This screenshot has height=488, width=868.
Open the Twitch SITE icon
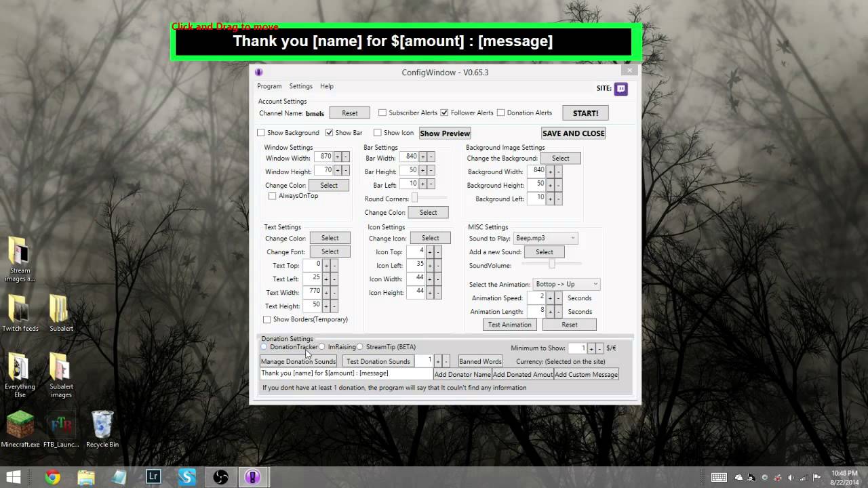[620, 89]
